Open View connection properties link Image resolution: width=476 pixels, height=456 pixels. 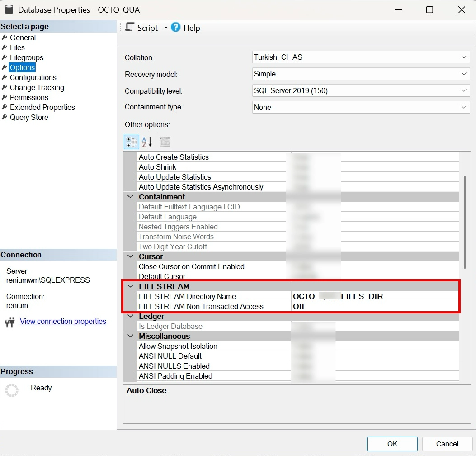[63, 322]
